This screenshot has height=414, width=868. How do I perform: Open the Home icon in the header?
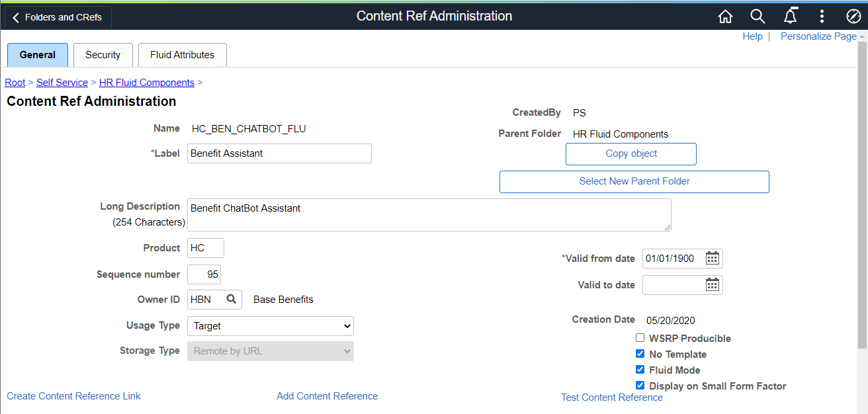tap(725, 16)
